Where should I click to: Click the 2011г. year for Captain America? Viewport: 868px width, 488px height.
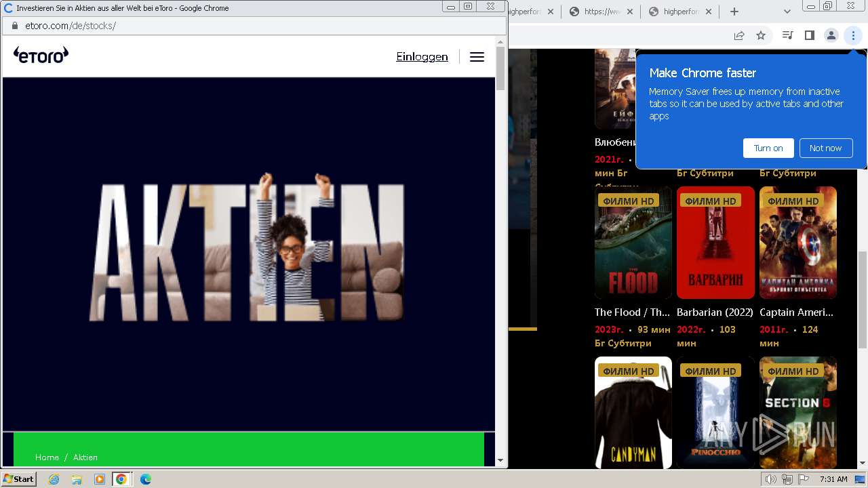(x=774, y=329)
